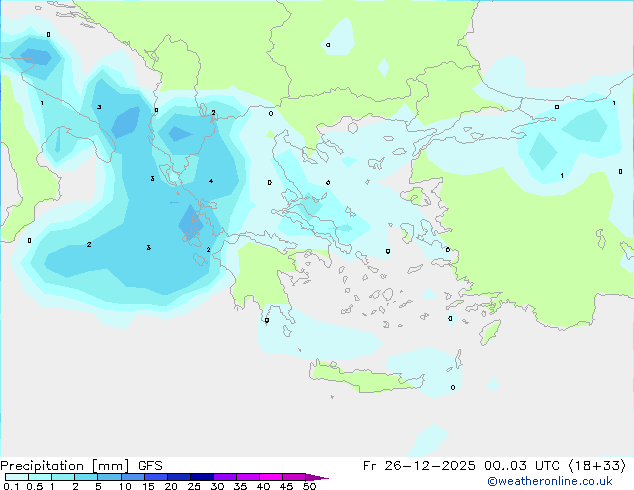Screen dimensions: 634x490
Task: Click the purple arrow tip above 50 mm
Action: coord(317,477)
